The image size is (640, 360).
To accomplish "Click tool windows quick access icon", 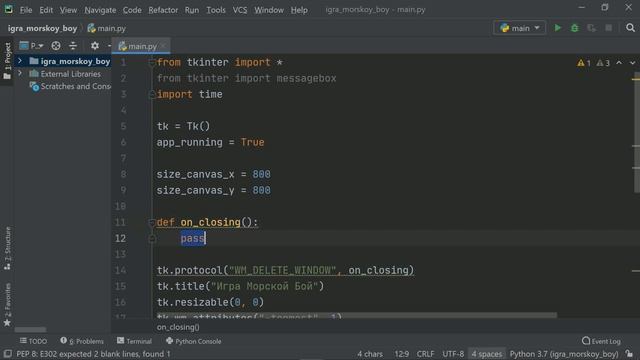I will [7, 354].
